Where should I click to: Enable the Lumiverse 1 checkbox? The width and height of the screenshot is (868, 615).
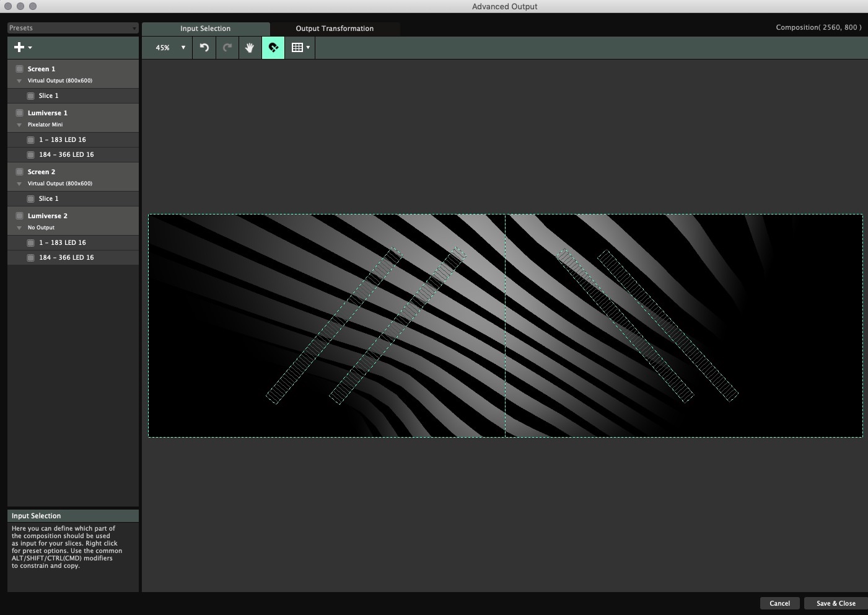(x=19, y=113)
